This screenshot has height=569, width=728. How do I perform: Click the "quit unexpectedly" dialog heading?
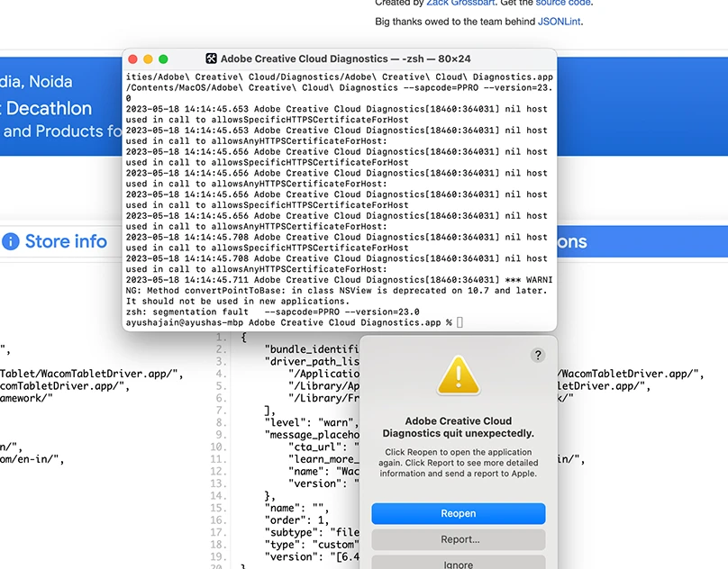458,427
